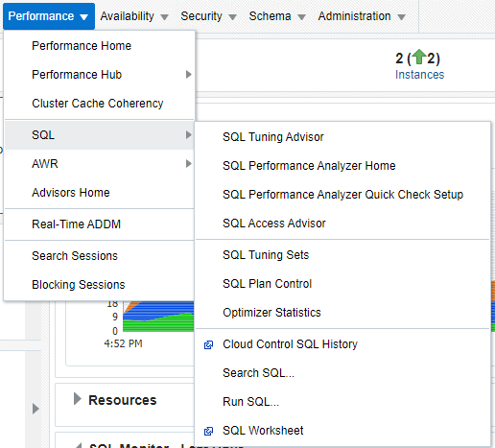
Task: Open SQL Access Advisor
Action: (342, 224)
